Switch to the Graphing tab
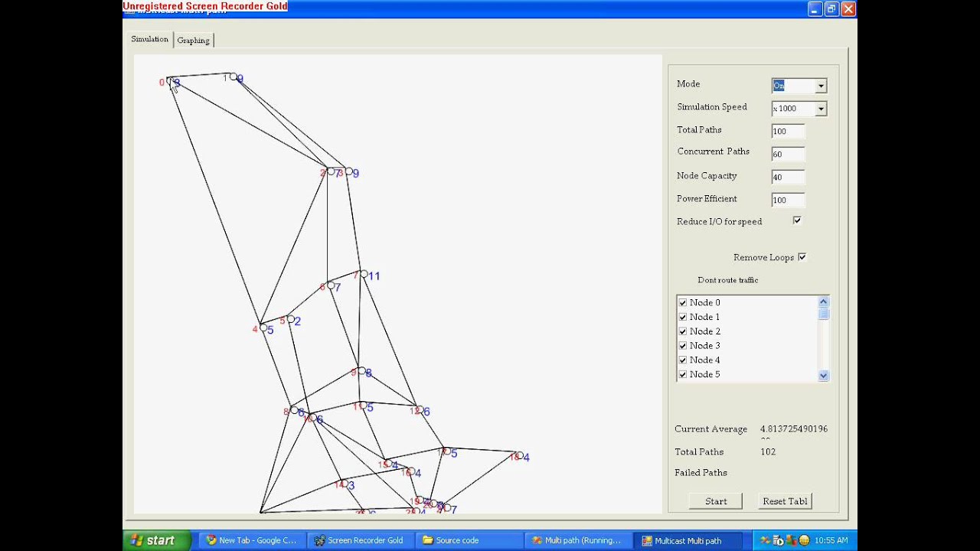This screenshot has width=980, height=551. [193, 41]
